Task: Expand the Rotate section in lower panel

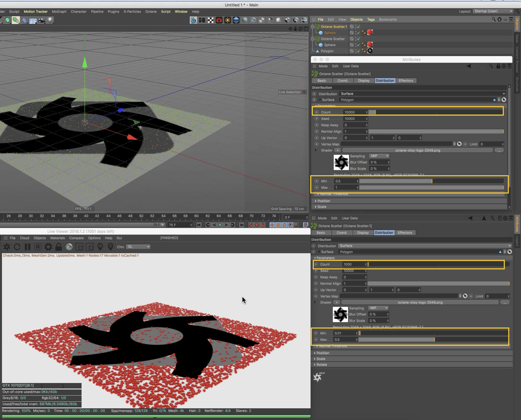Action: point(322,364)
